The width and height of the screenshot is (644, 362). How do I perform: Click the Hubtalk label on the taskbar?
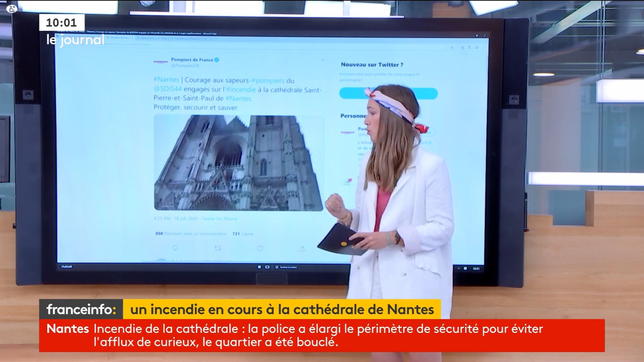coord(67,267)
